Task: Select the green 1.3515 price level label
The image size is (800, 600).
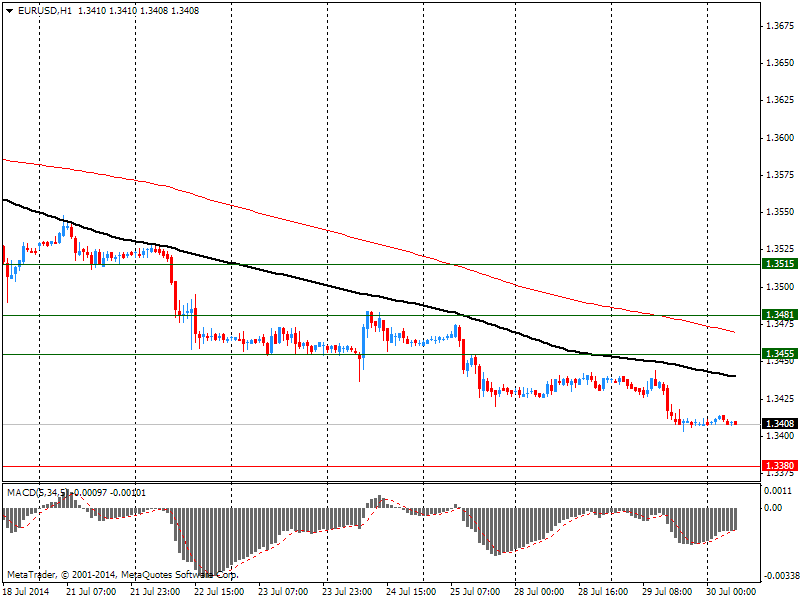Action: (x=780, y=264)
